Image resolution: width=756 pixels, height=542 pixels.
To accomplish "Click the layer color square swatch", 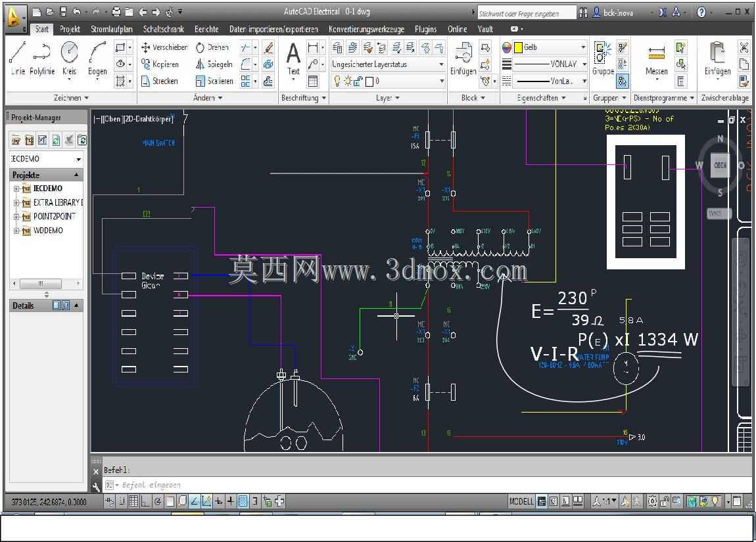I will click(369, 81).
